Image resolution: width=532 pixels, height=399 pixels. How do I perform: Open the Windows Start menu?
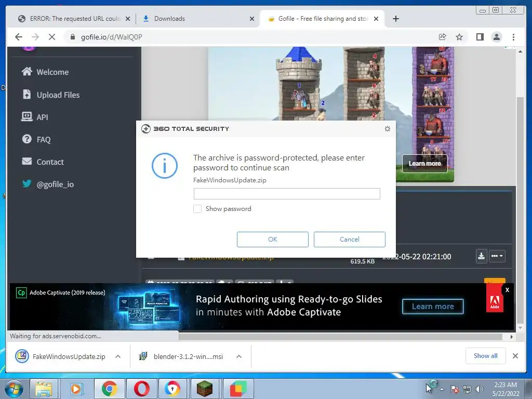tap(14, 389)
